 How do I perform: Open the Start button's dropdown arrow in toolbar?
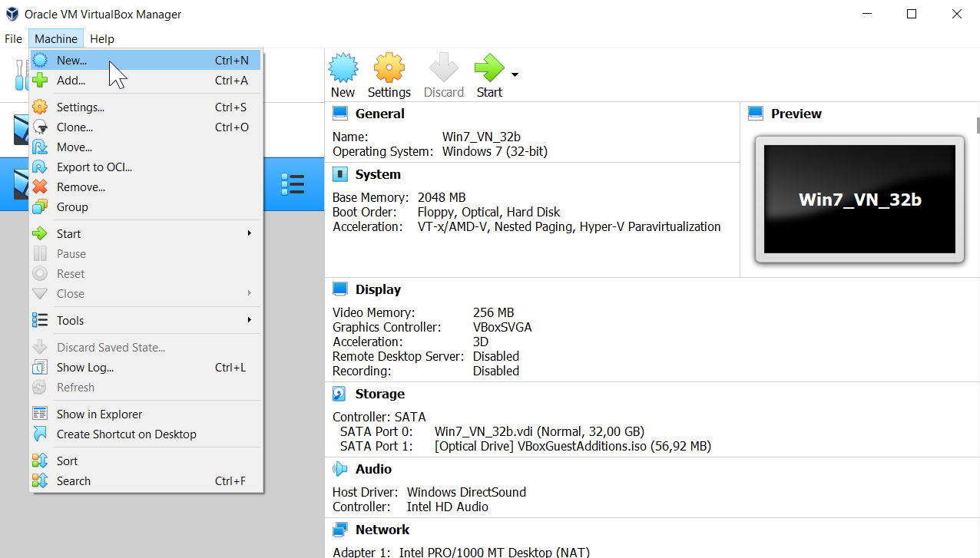[515, 75]
